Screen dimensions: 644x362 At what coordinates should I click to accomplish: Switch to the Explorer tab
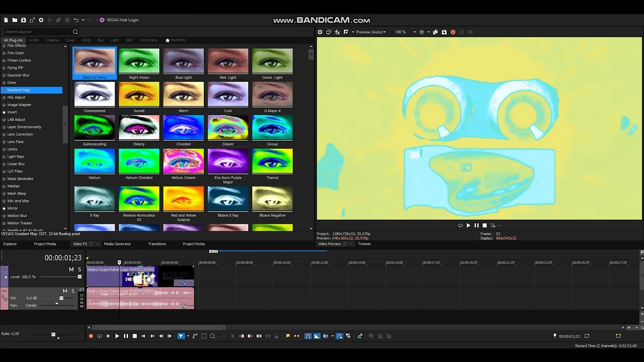tap(10, 244)
